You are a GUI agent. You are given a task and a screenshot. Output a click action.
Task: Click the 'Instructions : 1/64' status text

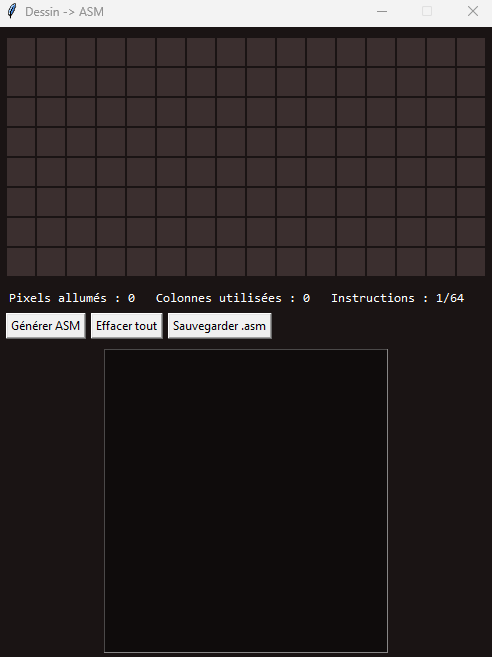[398, 298]
